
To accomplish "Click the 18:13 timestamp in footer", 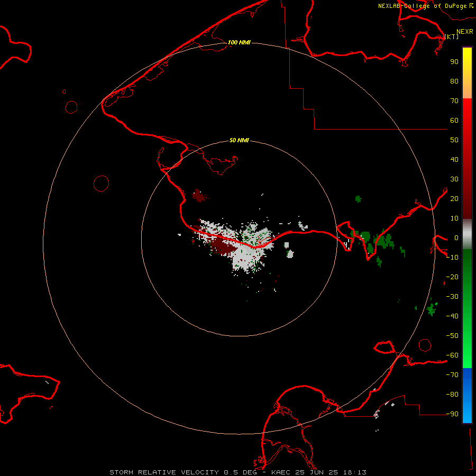I will click(x=354, y=472).
